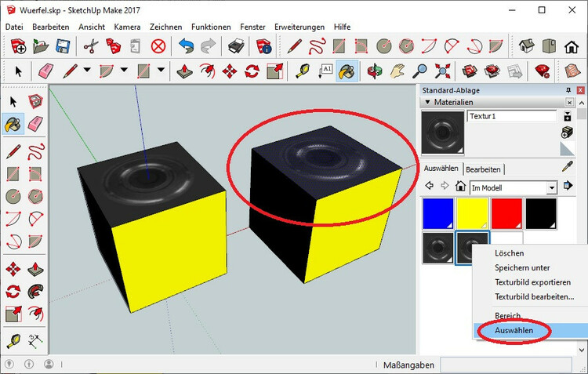588x374 pixels.
Task: Choose 'Auswählen' from the context menu
Action: 514,331
